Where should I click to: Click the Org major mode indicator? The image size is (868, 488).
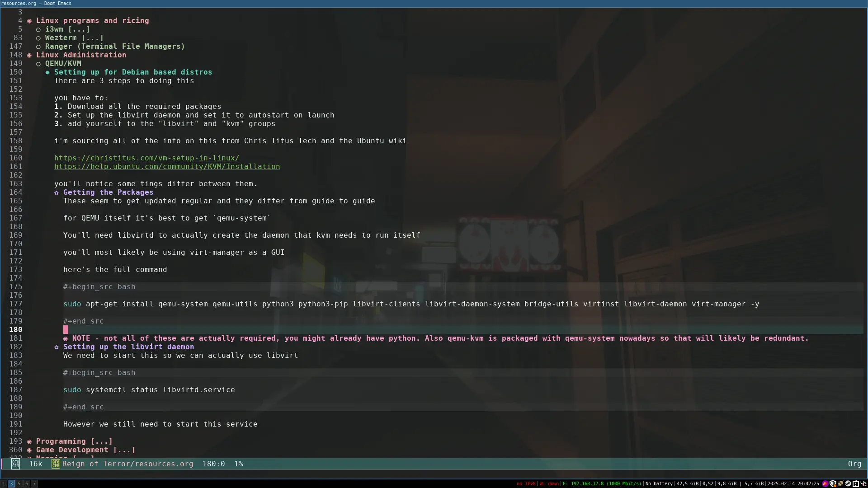(854, 464)
